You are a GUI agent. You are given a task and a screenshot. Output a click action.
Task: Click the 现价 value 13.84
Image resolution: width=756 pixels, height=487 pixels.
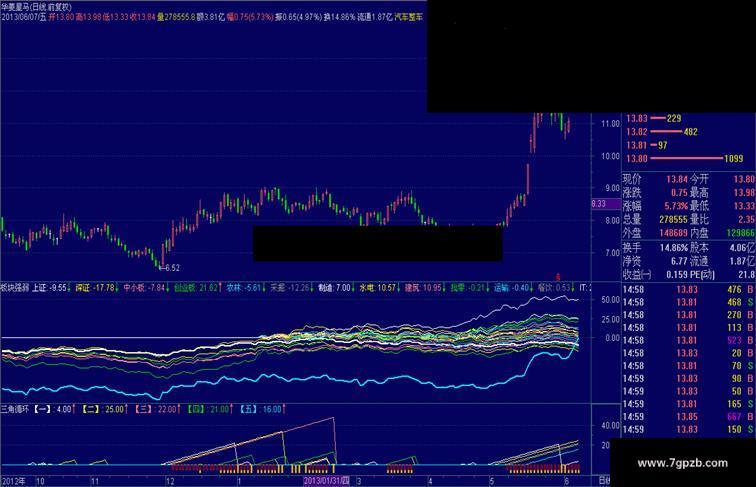[x=677, y=179]
